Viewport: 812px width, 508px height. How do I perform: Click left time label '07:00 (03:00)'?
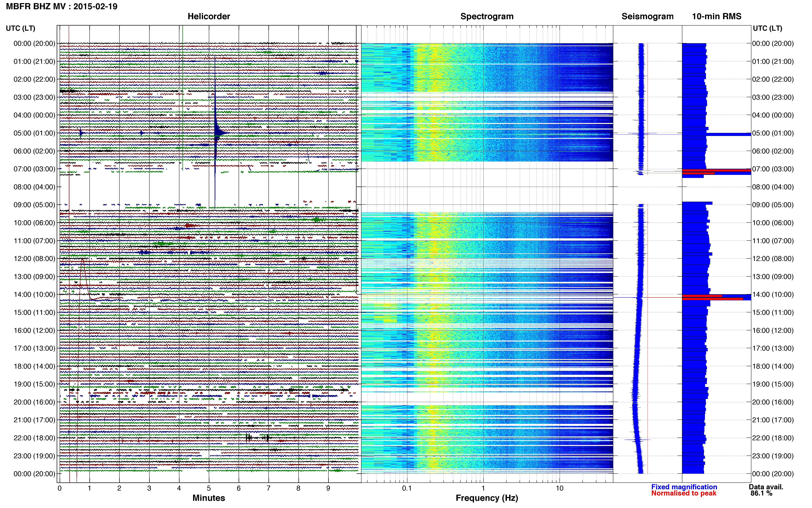coord(34,169)
